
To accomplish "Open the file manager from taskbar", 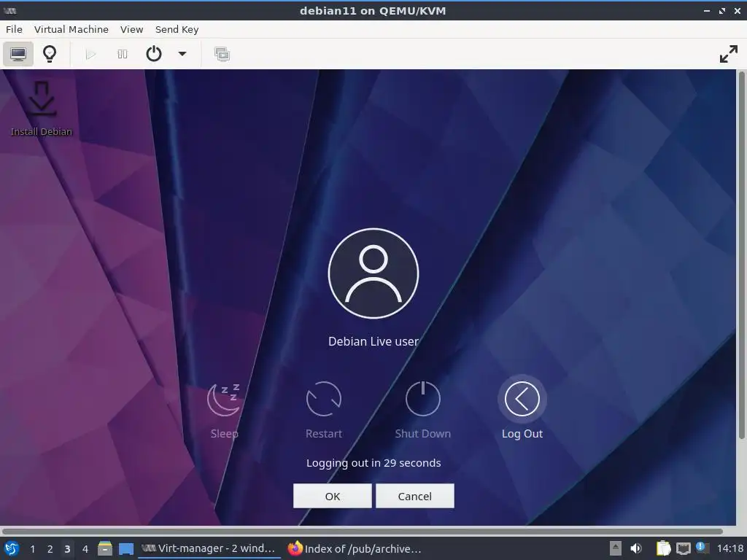I will click(x=105, y=548).
